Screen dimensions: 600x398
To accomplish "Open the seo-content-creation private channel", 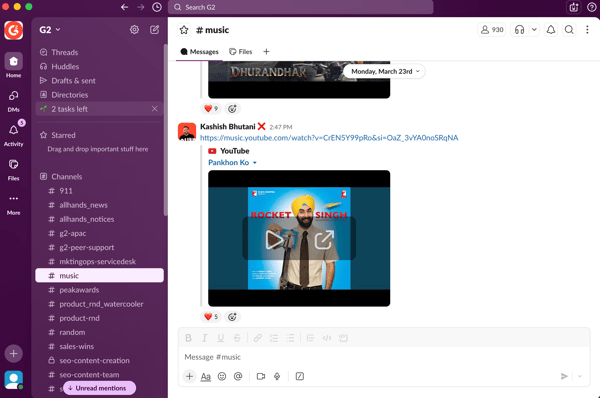I will (100, 361).
